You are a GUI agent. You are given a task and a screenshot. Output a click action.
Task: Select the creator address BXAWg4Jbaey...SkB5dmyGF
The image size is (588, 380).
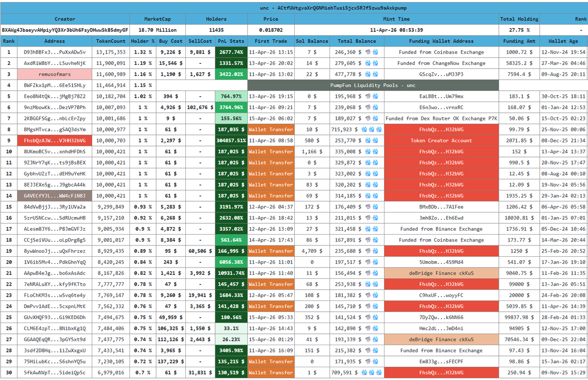pos(65,30)
